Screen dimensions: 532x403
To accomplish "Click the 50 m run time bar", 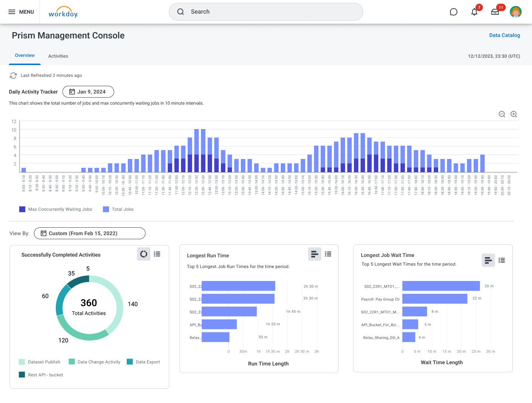I will tap(215, 337).
